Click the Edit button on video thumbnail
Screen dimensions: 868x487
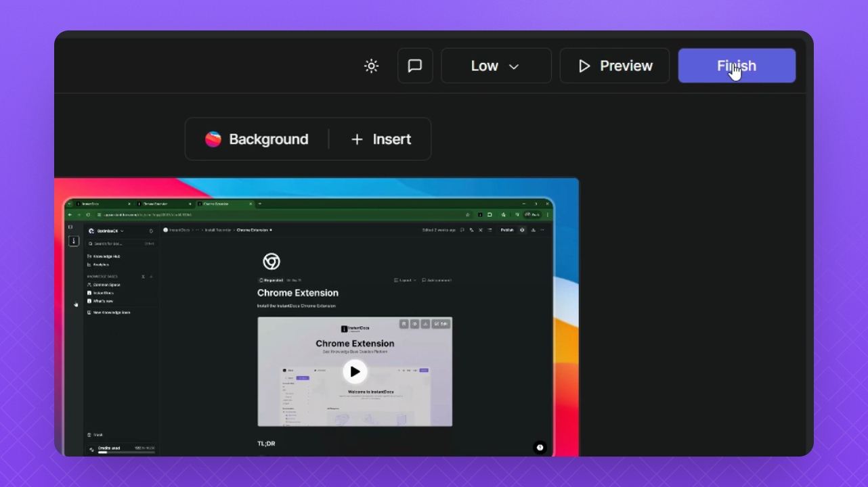tap(441, 324)
